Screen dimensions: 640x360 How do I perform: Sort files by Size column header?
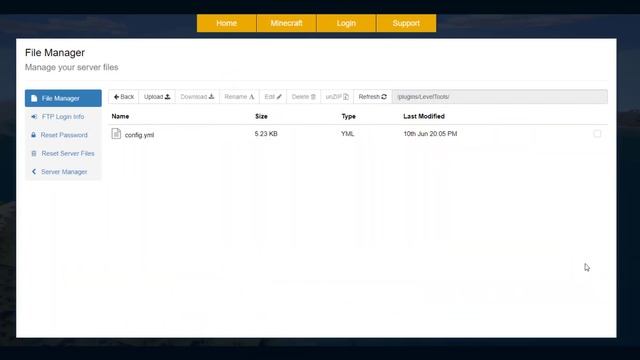(261, 116)
